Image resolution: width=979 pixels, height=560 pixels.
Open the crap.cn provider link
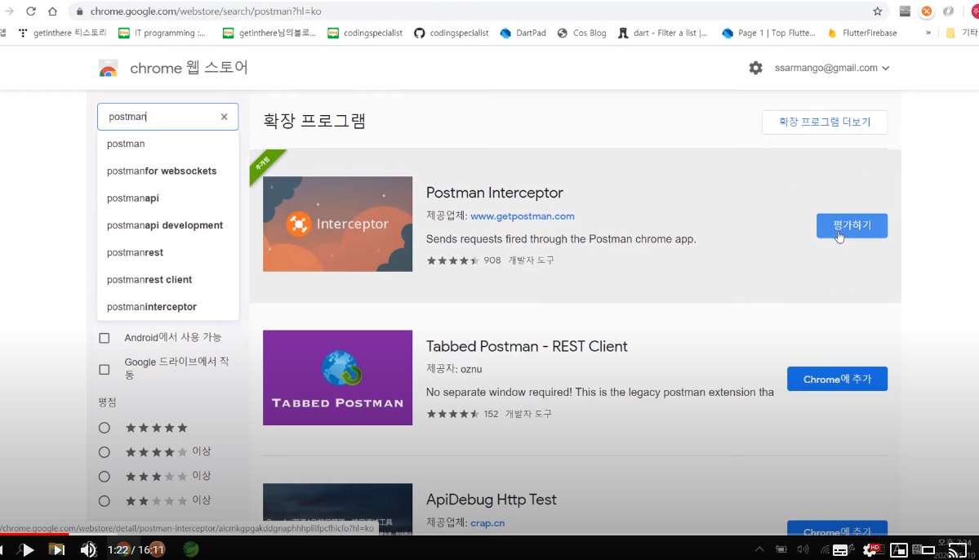click(487, 523)
